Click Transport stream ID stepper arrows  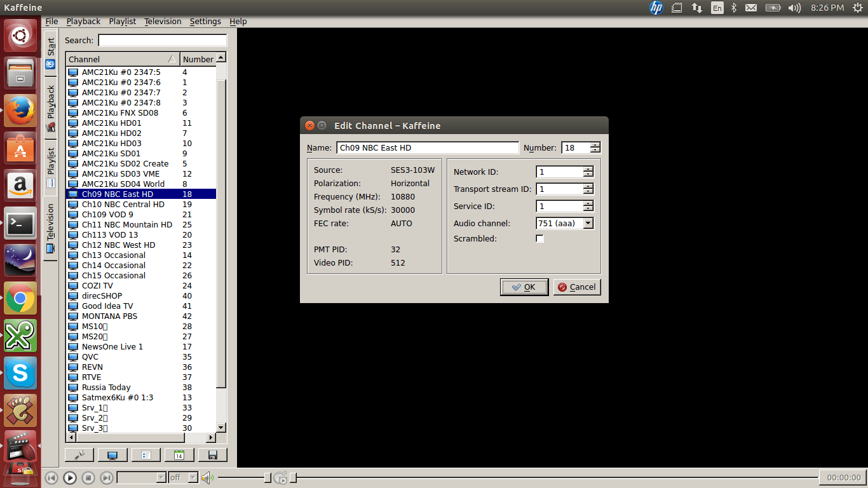click(588, 189)
